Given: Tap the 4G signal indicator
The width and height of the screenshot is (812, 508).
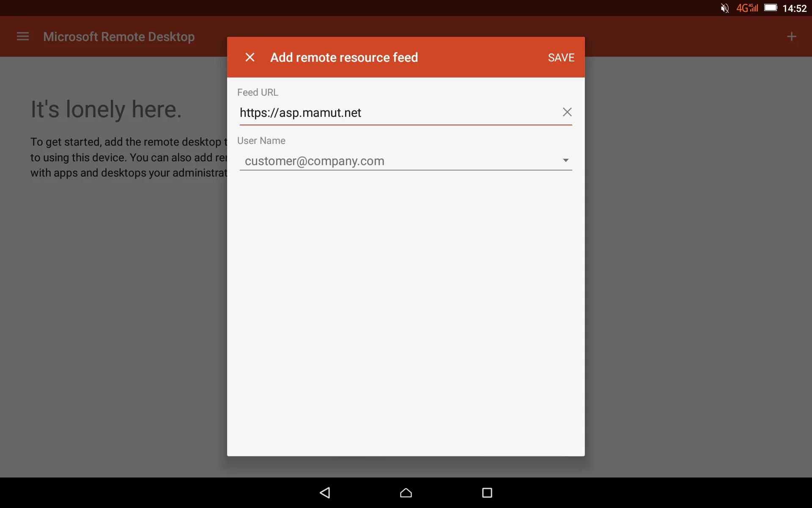Looking at the screenshot, I should [747, 8].
